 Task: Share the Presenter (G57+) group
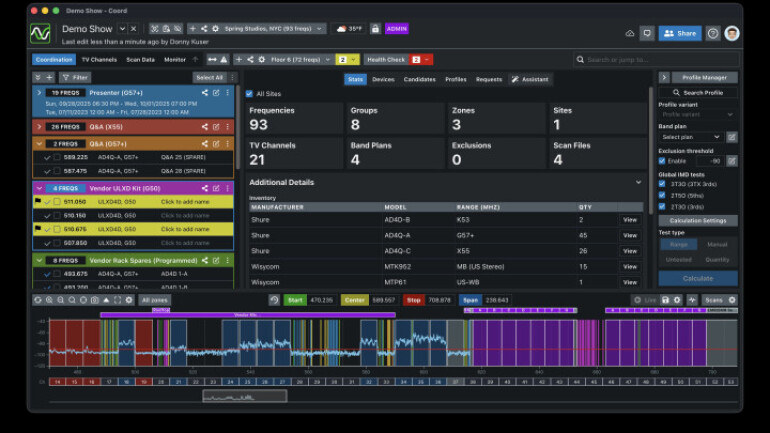click(204, 92)
